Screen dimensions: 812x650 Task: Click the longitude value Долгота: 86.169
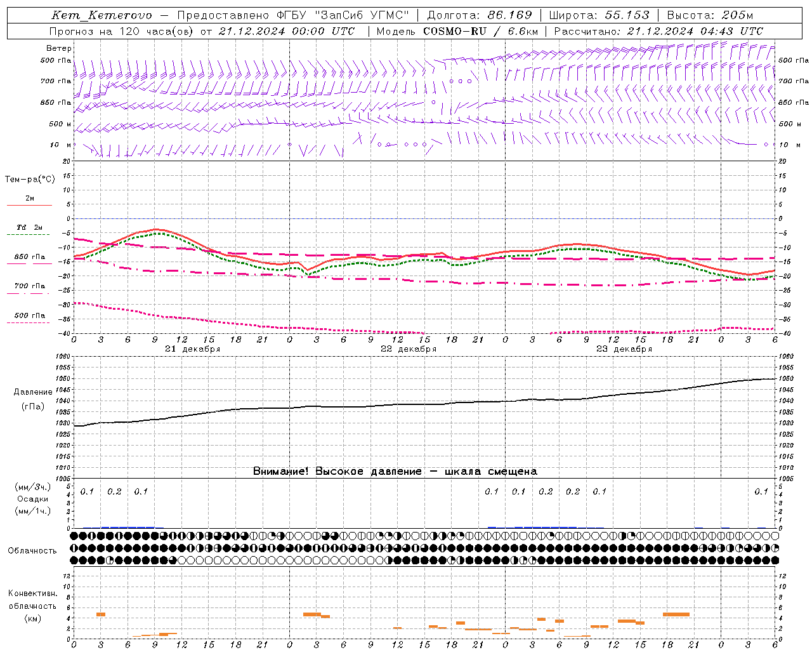[x=480, y=15]
